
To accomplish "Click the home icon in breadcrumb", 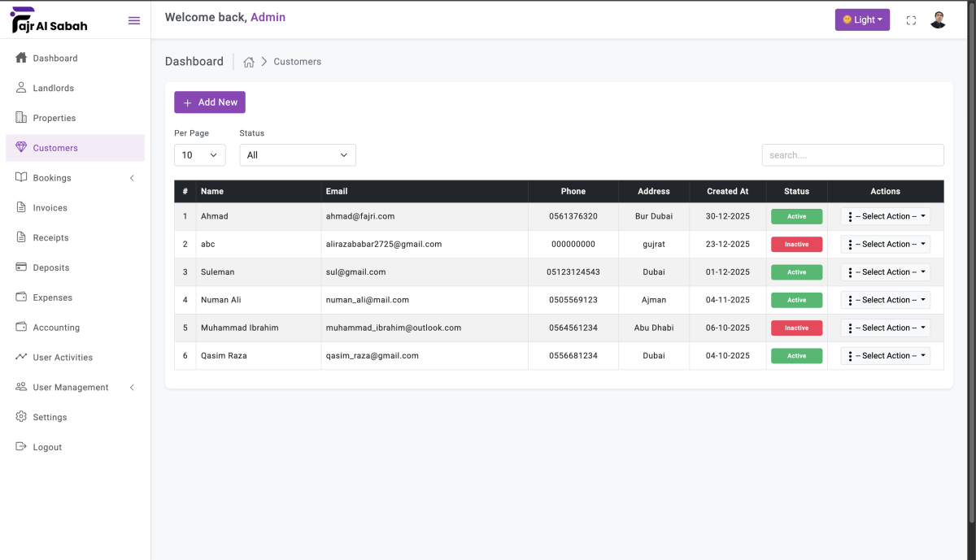I will [249, 62].
